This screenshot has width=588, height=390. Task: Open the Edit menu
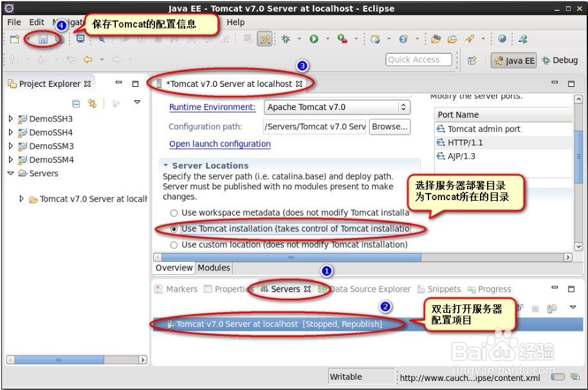(x=35, y=21)
